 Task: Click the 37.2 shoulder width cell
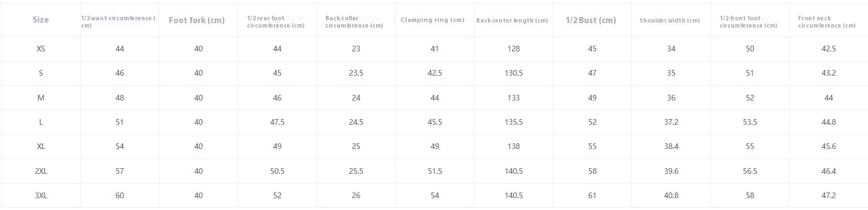coord(671,123)
